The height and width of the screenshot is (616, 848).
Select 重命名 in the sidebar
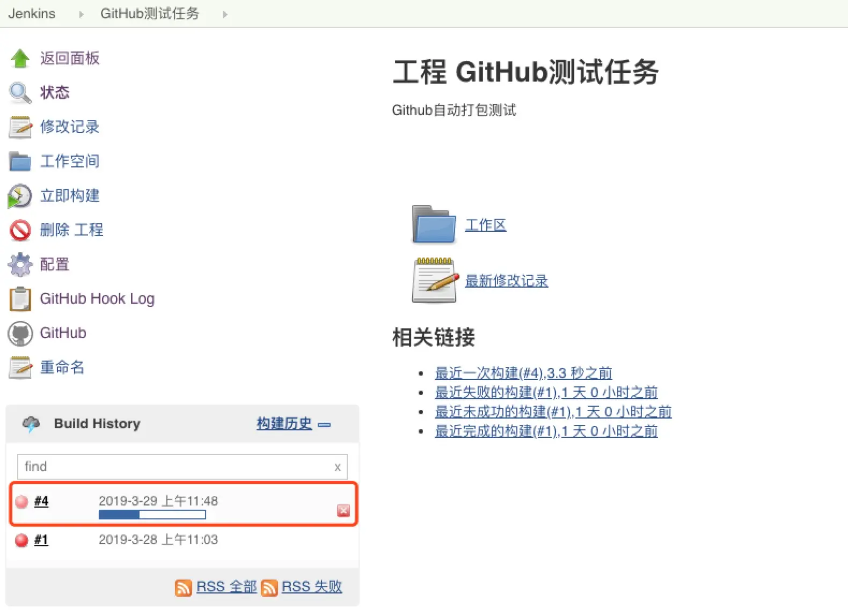pyautogui.click(x=62, y=367)
